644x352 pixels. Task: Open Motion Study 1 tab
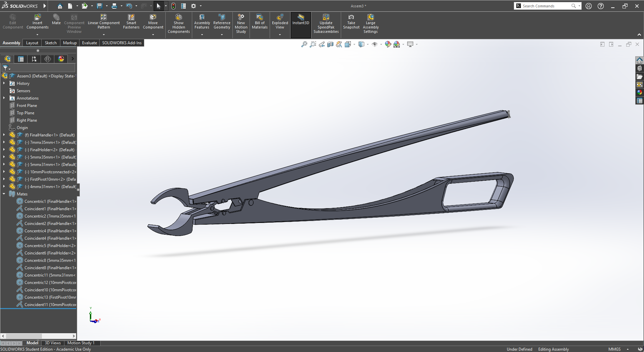pyautogui.click(x=81, y=343)
